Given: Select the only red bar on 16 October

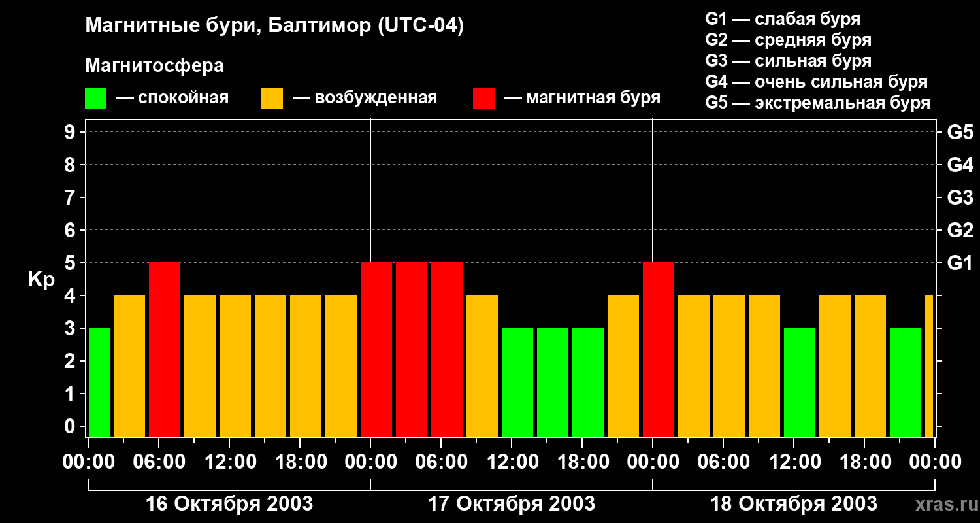Looking at the screenshot, I should click(165, 350).
